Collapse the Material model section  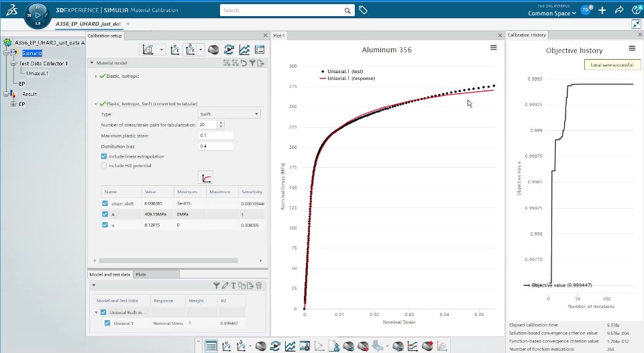click(92, 63)
